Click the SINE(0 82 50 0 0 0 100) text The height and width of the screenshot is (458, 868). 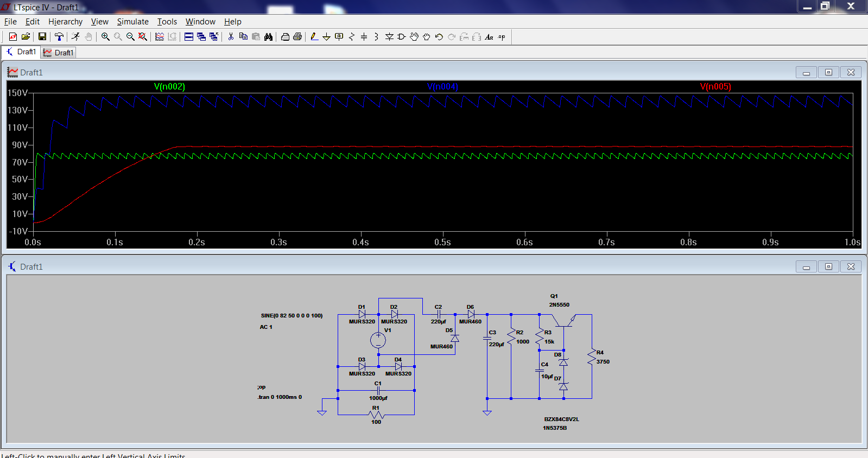[x=292, y=315]
